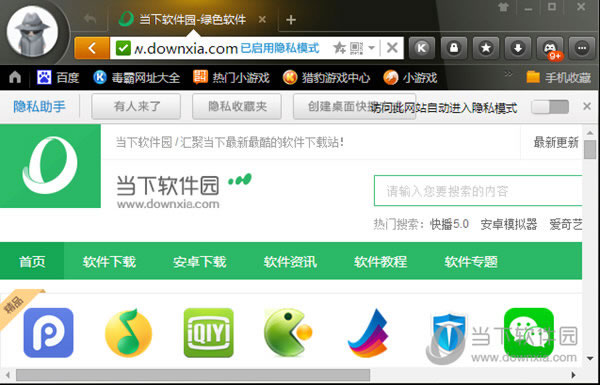Image resolution: width=600 pixels, height=385 pixels.
Task: Click the horizontal scrollbar thumb
Action: [x=193, y=375]
